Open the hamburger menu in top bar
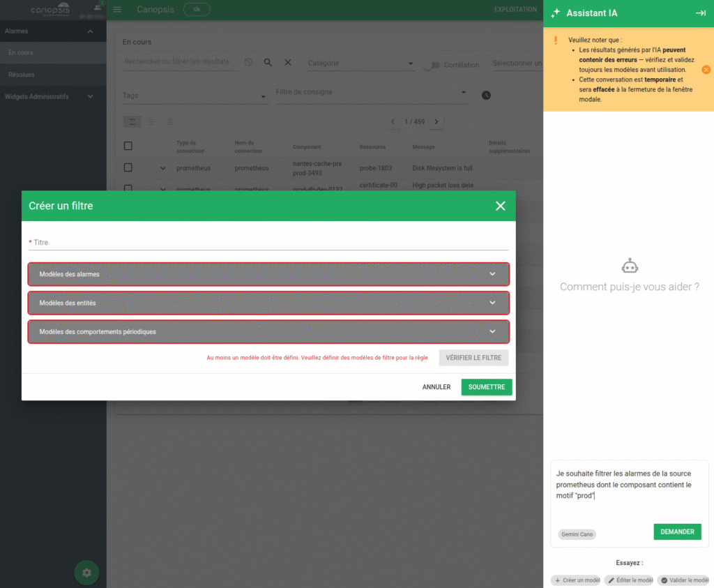Image resolution: width=714 pixels, height=588 pixels. 117,10
